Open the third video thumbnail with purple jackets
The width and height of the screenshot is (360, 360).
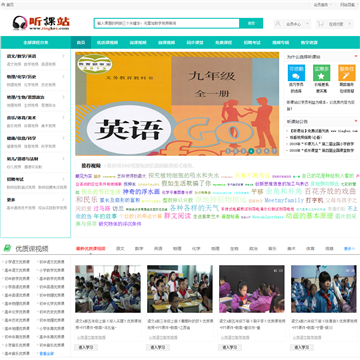point(252,289)
